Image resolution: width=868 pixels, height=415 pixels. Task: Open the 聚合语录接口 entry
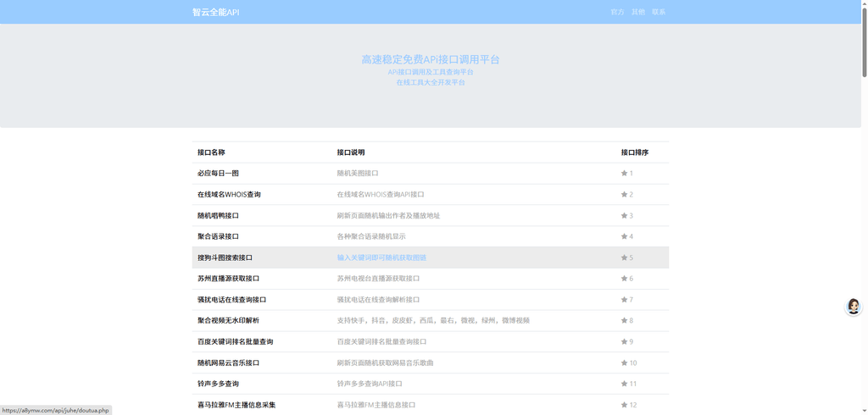click(218, 236)
